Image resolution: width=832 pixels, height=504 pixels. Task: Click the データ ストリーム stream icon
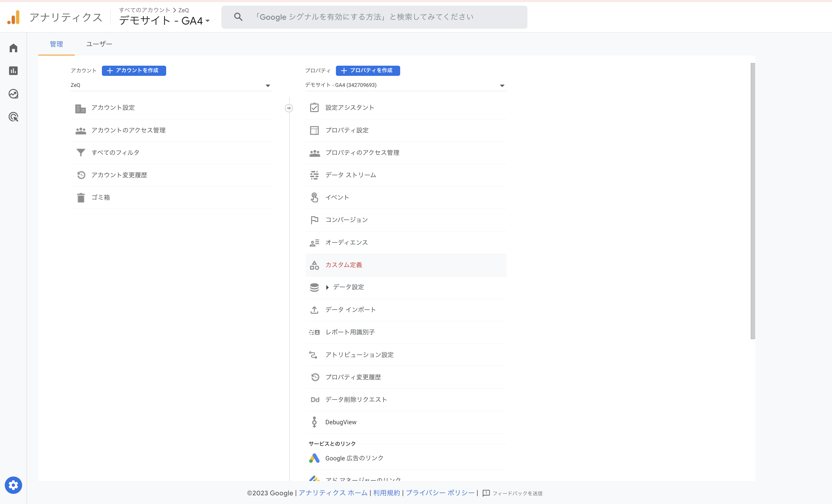tap(314, 175)
